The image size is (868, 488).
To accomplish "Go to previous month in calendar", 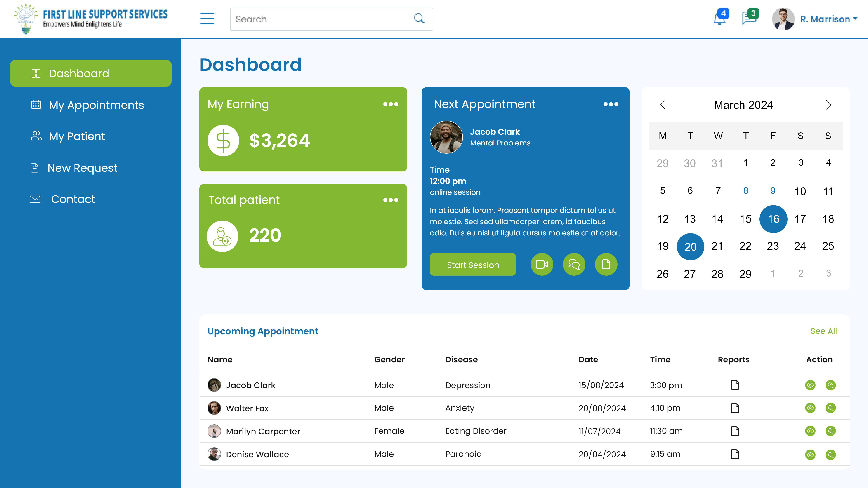I will pyautogui.click(x=663, y=105).
